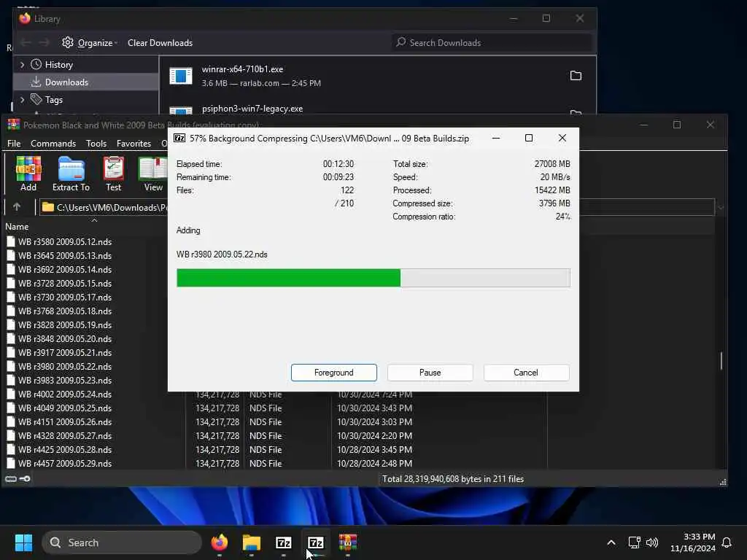The height and width of the screenshot is (560, 747).
Task: Expand the Tags tree item in Library
Action: coord(22,99)
